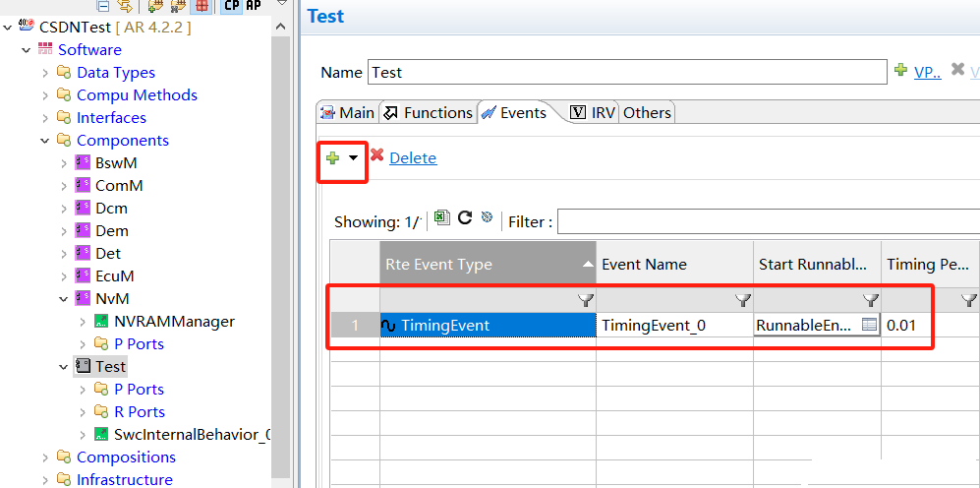The image size is (980, 488).
Task: Switch to the Functions tab
Action: (x=428, y=113)
